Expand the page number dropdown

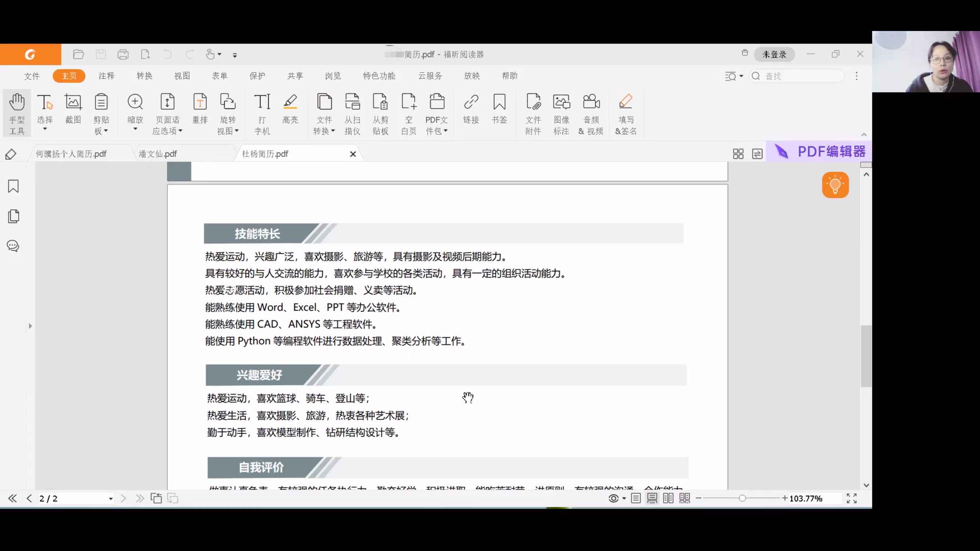coord(111,499)
